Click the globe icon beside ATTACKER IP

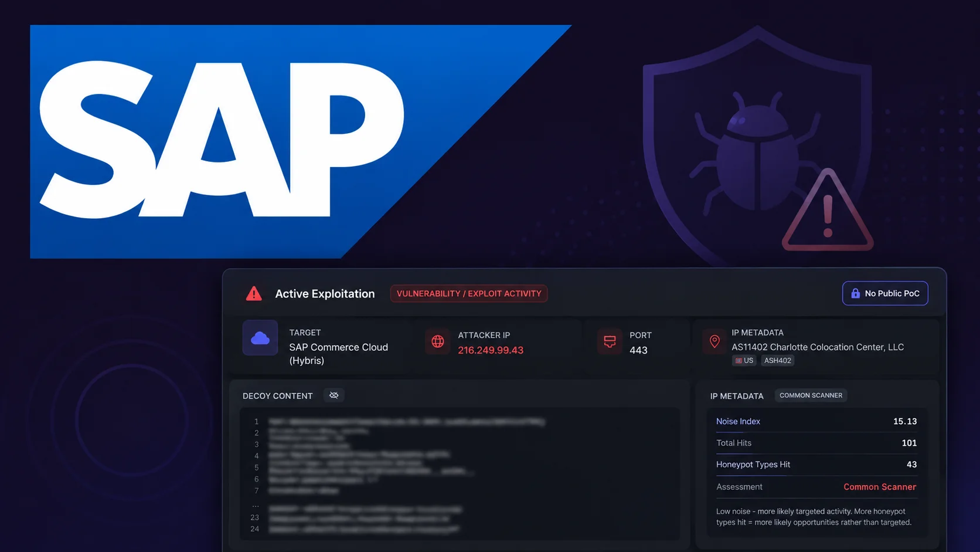pyautogui.click(x=438, y=341)
